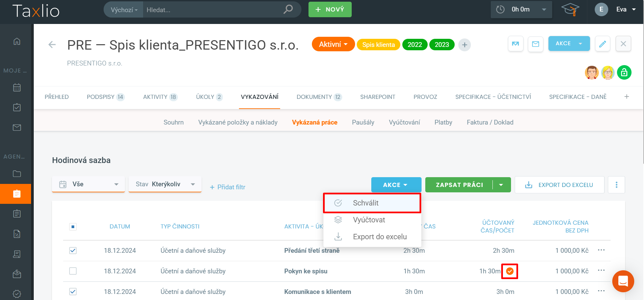The height and width of the screenshot is (300, 644).
Task: Open the mail icon in sidebar
Action: click(x=17, y=128)
